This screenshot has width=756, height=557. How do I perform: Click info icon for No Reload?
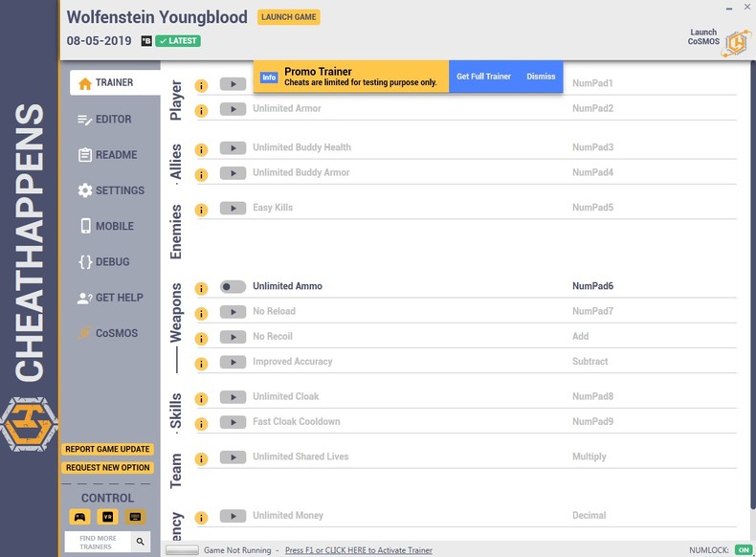pos(201,314)
